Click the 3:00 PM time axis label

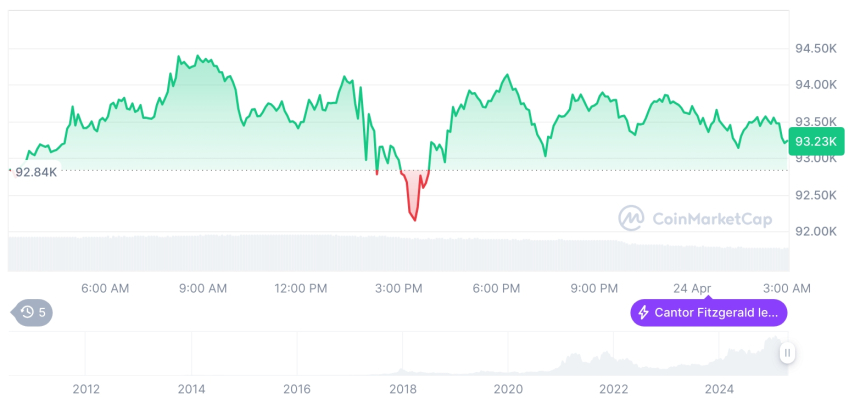pos(399,288)
